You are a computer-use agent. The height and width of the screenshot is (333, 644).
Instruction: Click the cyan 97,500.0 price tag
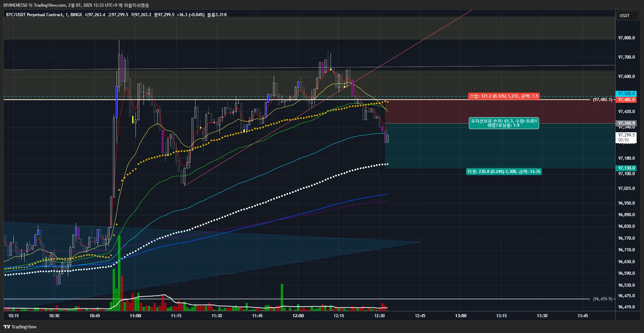point(626,94)
